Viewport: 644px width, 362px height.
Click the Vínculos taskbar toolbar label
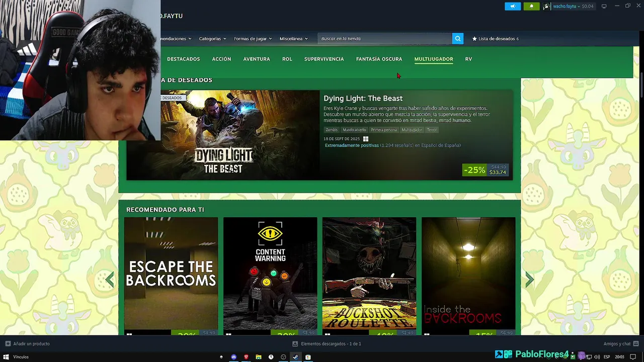point(21,357)
